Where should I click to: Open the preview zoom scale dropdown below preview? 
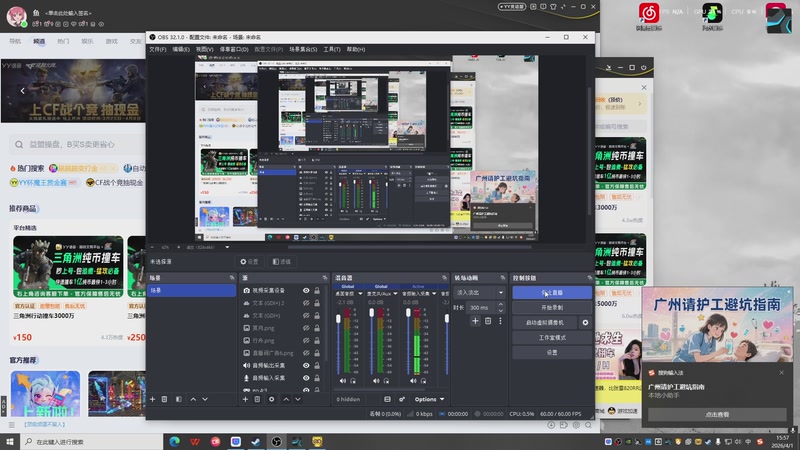[227, 247]
